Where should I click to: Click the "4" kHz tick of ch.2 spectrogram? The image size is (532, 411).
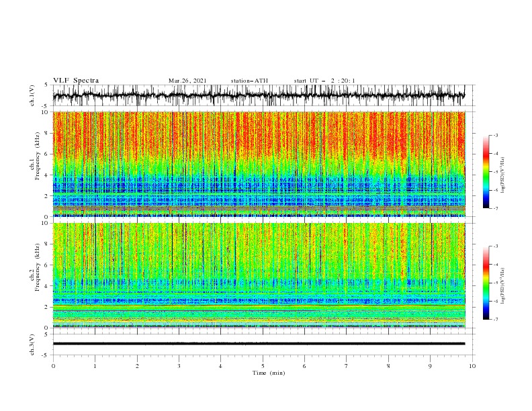(46, 286)
